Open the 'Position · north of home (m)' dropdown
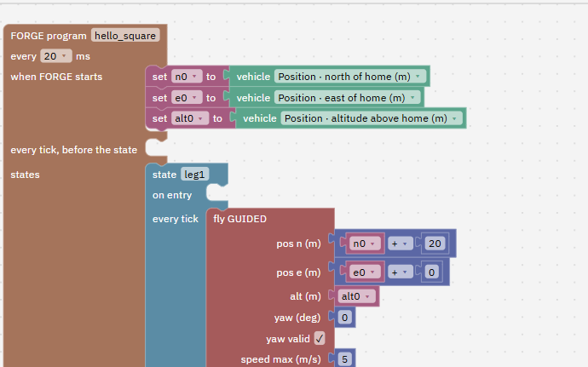This screenshot has height=367, width=588. pyautogui.click(x=350, y=77)
